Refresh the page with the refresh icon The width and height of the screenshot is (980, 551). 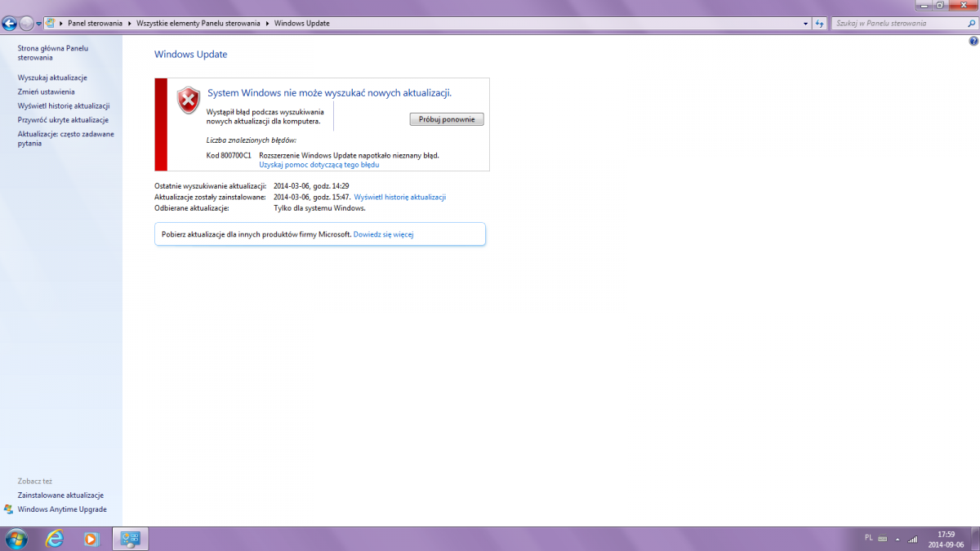[x=820, y=23]
